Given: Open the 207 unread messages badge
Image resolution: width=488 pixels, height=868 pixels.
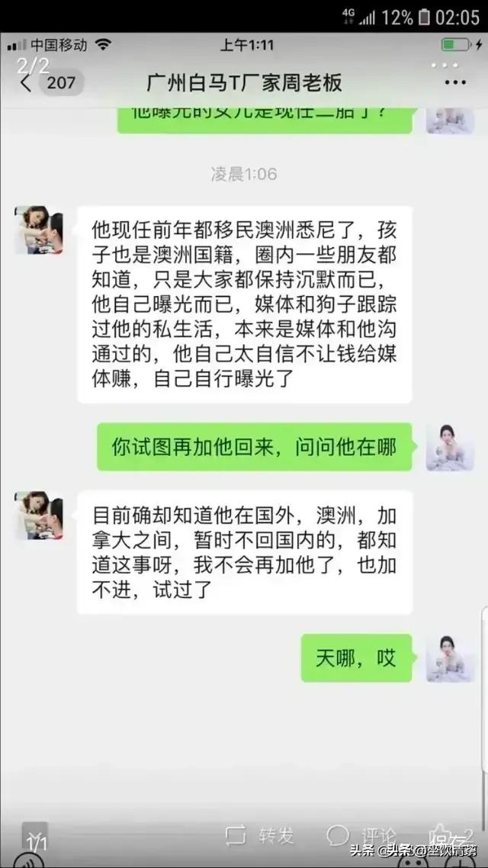Looking at the screenshot, I should point(61,83).
